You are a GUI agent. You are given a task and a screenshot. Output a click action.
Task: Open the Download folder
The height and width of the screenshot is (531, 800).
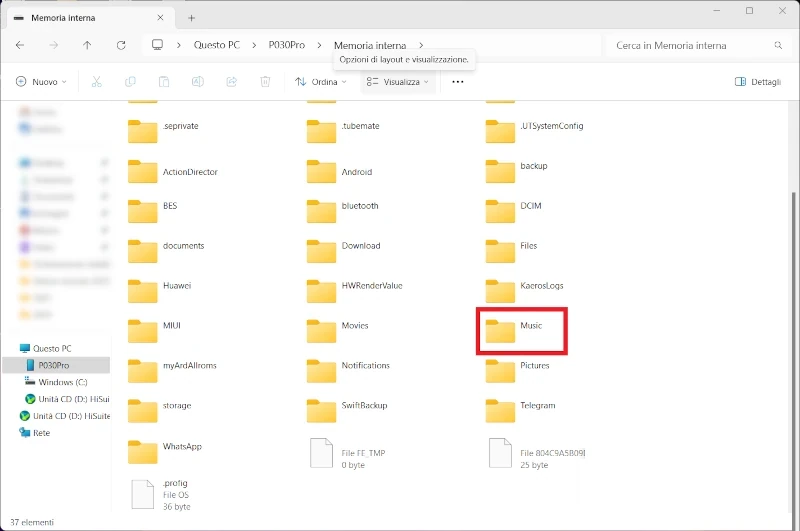tap(343, 251)
